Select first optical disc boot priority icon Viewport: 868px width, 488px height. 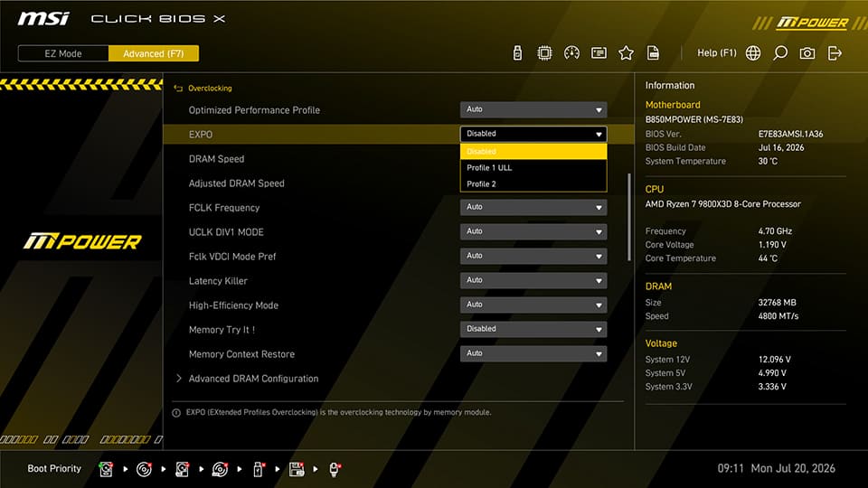(x=144, y=469)
